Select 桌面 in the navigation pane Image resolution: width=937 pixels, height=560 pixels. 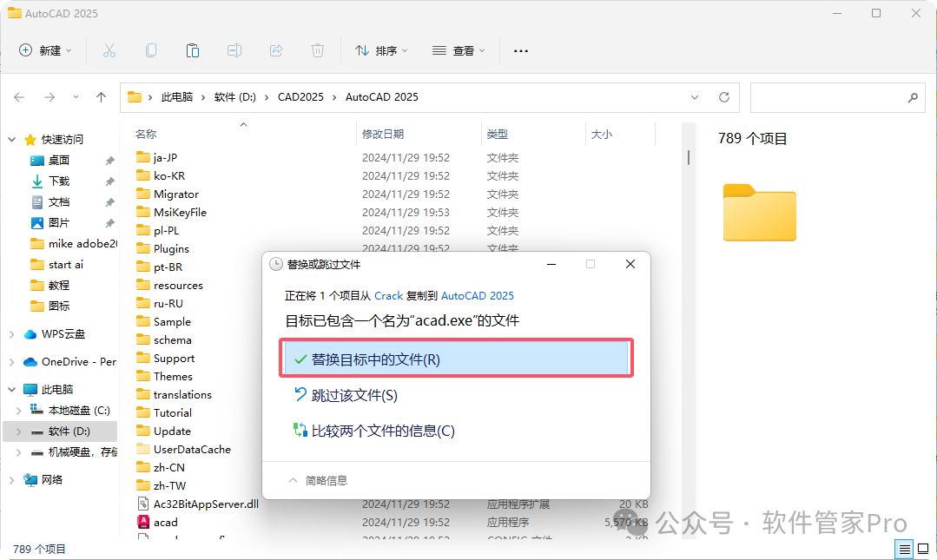[x=58, y=160]
